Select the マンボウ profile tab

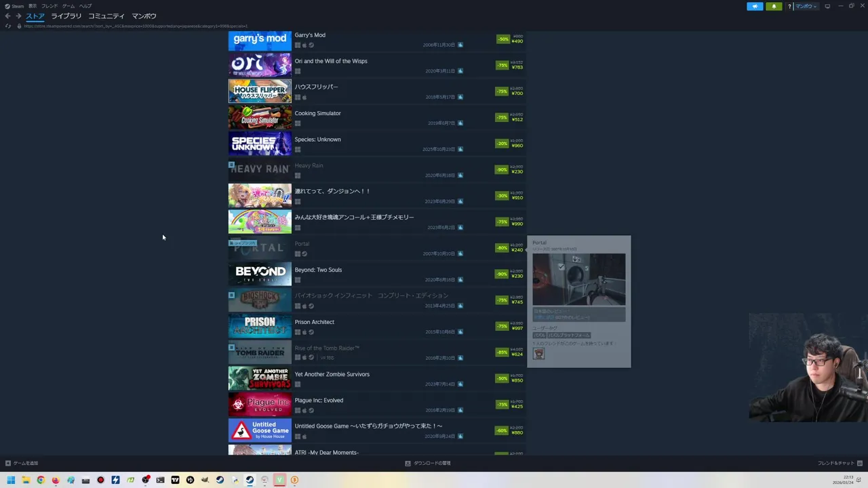[144, 16]
